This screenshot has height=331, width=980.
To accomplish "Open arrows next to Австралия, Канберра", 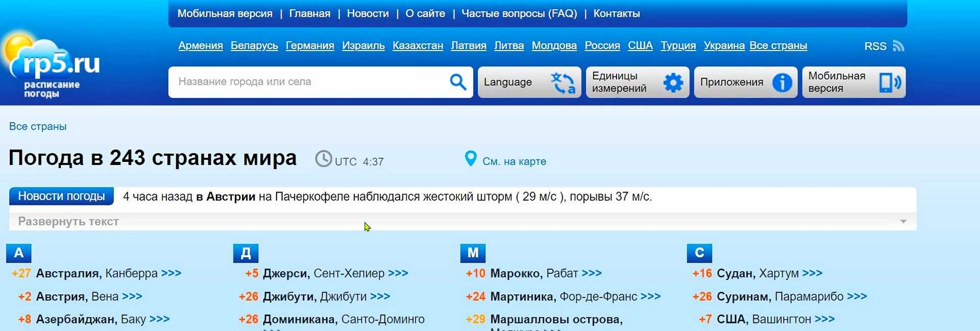I will click(x=171, y=273).
